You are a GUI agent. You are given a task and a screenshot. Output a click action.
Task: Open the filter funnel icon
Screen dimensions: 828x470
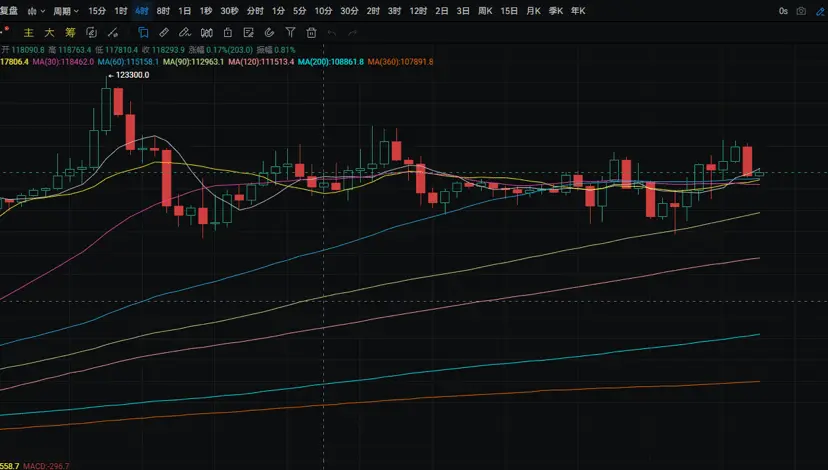point(290,33)
